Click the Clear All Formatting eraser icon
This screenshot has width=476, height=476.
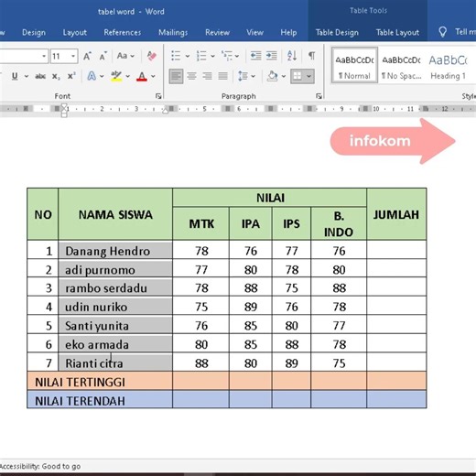(152, 56)
